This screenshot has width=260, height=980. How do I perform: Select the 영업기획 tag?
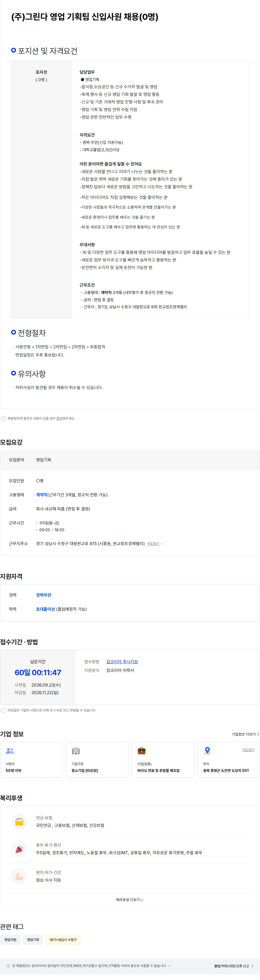[33, 940]
